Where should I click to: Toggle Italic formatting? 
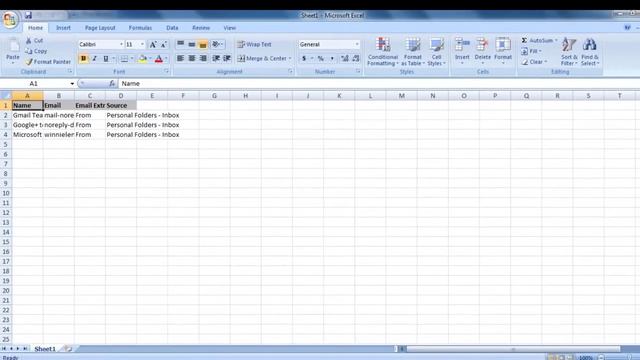94,59
